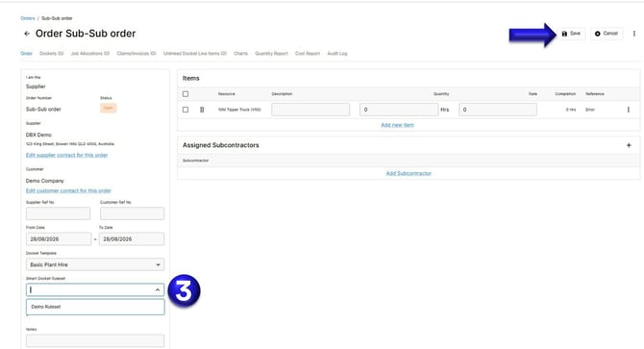The height and width of the screenshot is (349, 644).
Task: Click the Open status badge
Action: coord(109,108)
